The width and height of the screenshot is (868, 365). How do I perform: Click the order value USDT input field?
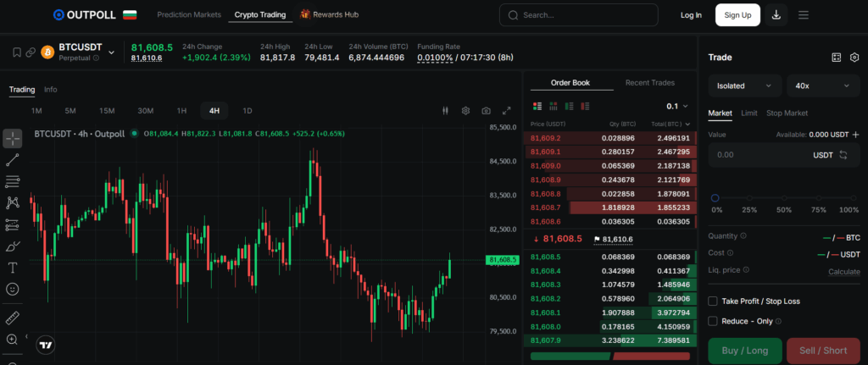[784, 155]
